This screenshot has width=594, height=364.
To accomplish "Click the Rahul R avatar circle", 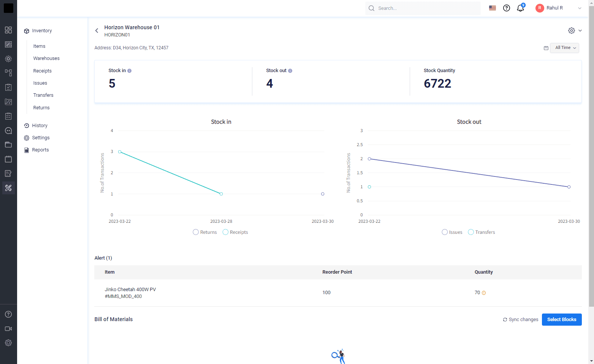I will [540, 8].
